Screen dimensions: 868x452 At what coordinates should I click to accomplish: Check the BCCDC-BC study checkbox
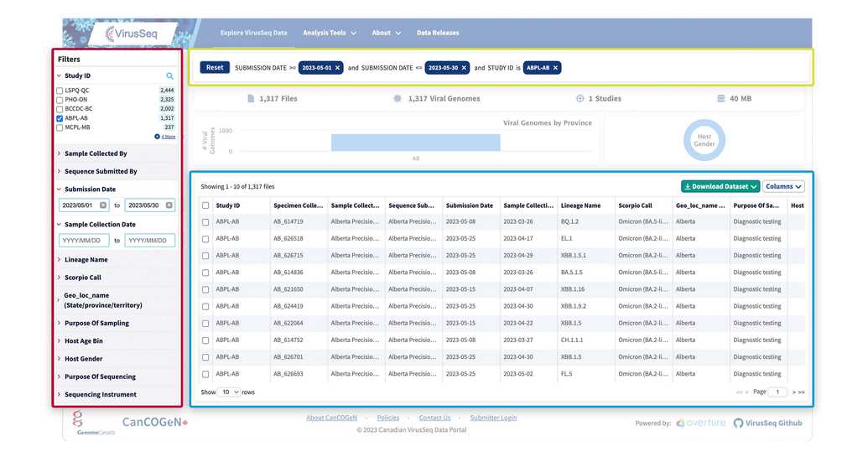point(60,109)
